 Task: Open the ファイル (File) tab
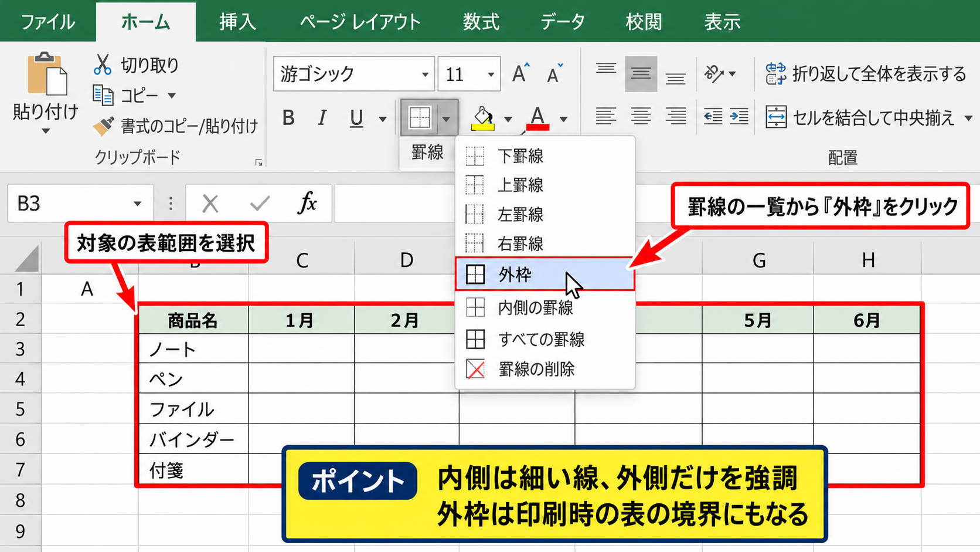point(48,22)
